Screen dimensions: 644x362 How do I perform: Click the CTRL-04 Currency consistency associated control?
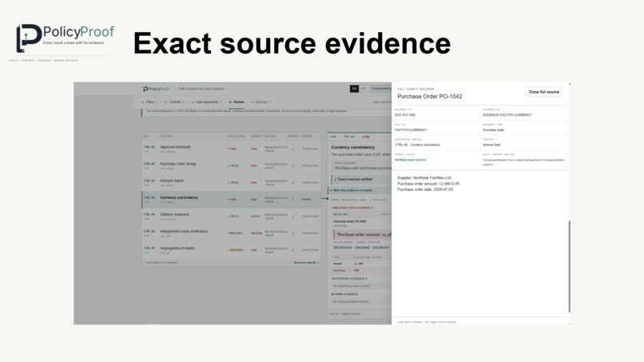417,145
